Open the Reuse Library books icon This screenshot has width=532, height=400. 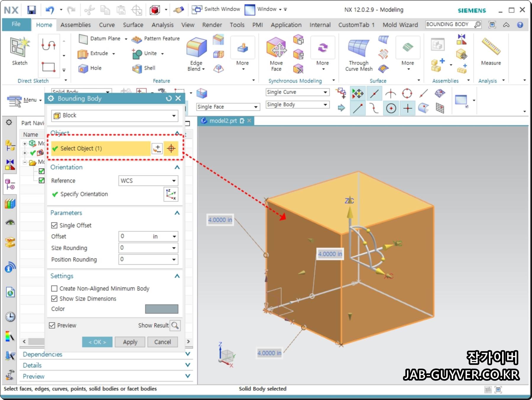pos(10,204)
